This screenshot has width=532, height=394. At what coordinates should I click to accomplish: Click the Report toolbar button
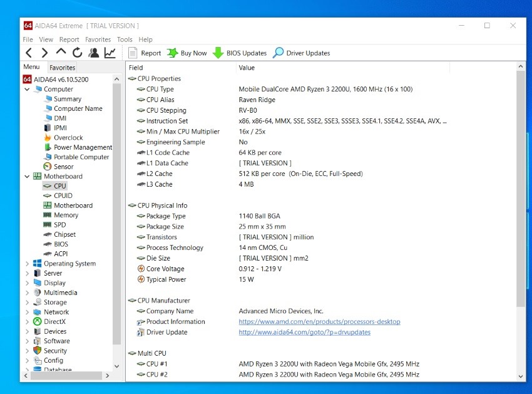[145, 53]
